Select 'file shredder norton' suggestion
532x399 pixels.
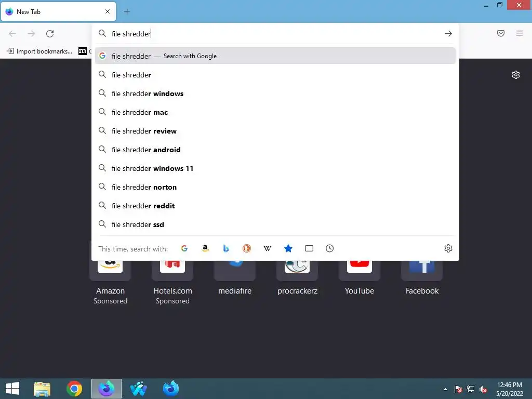pyautogui.click(x=275, y=187)
